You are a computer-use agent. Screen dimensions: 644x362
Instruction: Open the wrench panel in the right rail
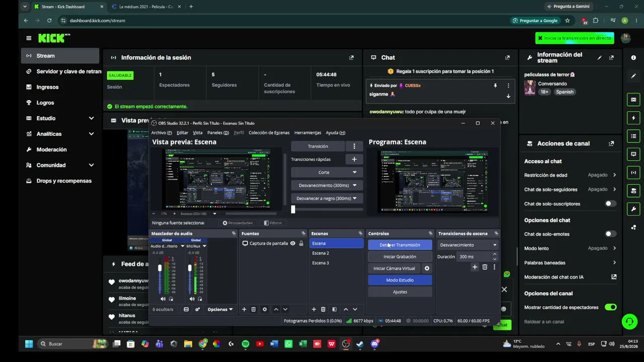pyautogui.click(x=633, y=209)
